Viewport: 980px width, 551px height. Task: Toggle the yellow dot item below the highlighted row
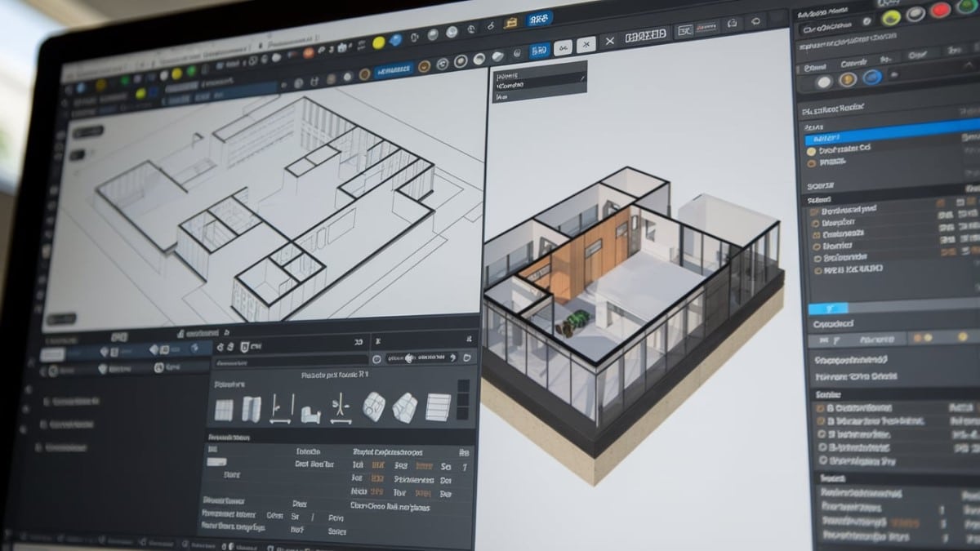811,151
